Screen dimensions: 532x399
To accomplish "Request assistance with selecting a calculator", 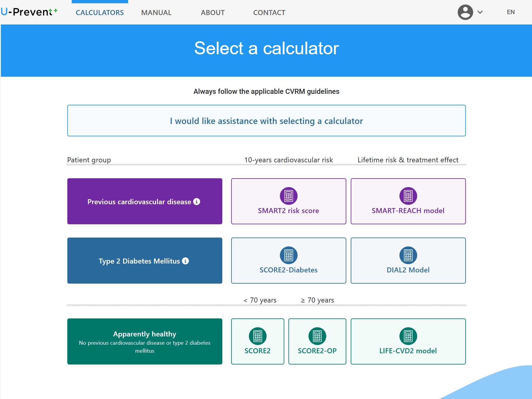I will click(266, 121).
